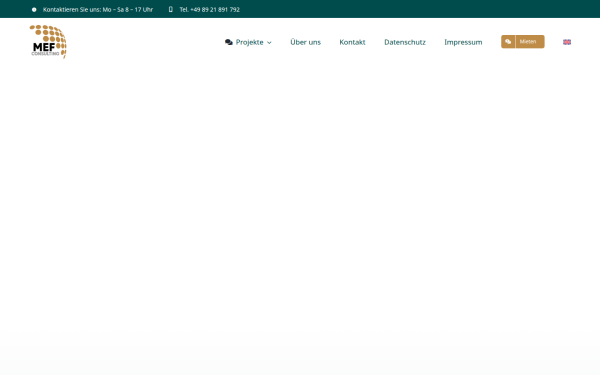Click the icon inside the Mieten button

point(508,42)
